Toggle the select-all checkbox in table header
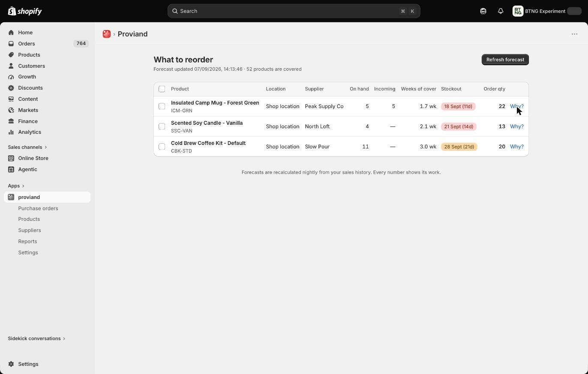588x374 pixels. tap(162, 89)
